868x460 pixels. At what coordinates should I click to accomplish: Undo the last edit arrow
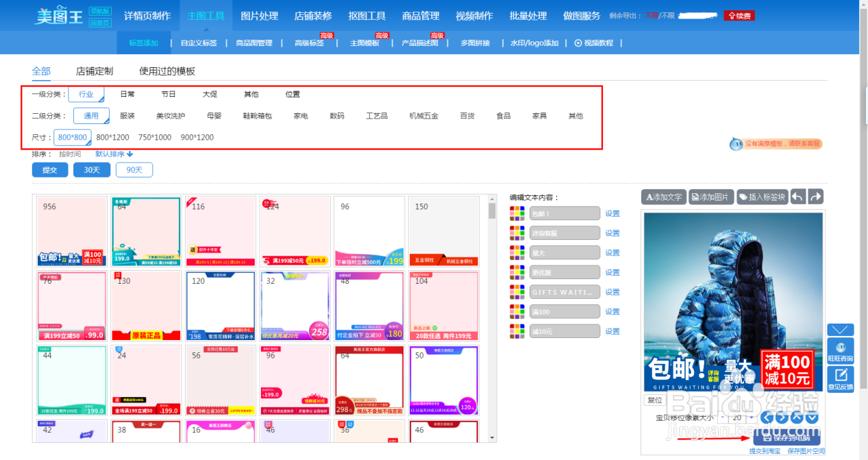[x=798, y=197]
